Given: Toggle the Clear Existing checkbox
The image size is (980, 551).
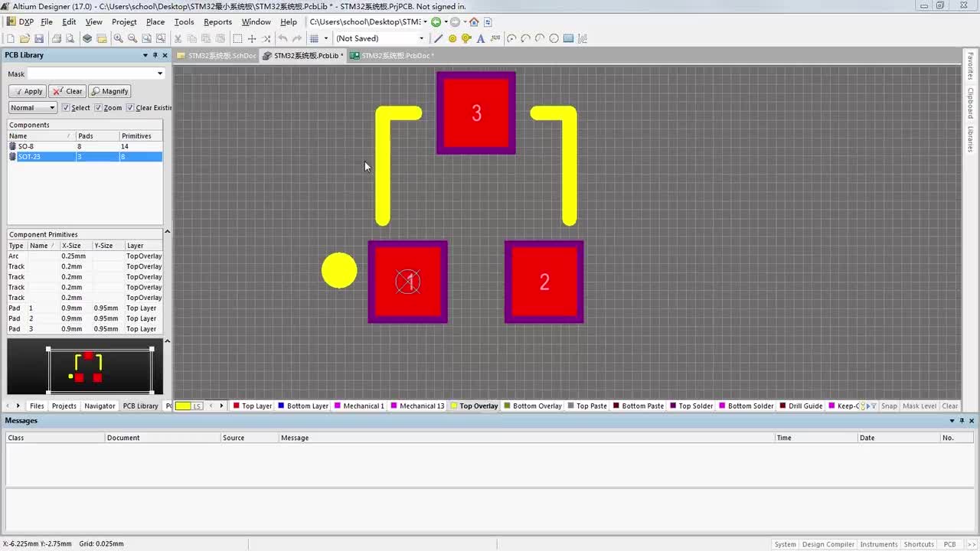Looking at the screenshot, I should pyautogui.click(x=130, y=108).
